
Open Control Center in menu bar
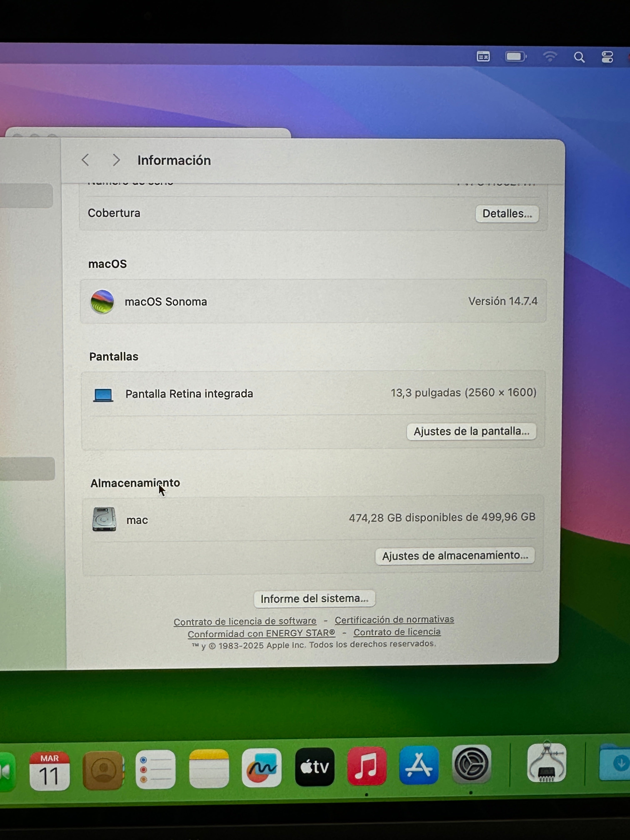pos(607,57)
